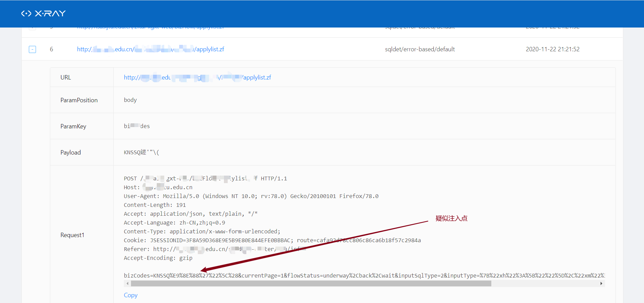Viewport: 644px width, 303px height.
Task: Select the 'sqldet/error-based/default' plugin text in row 6
Action: 420,49
